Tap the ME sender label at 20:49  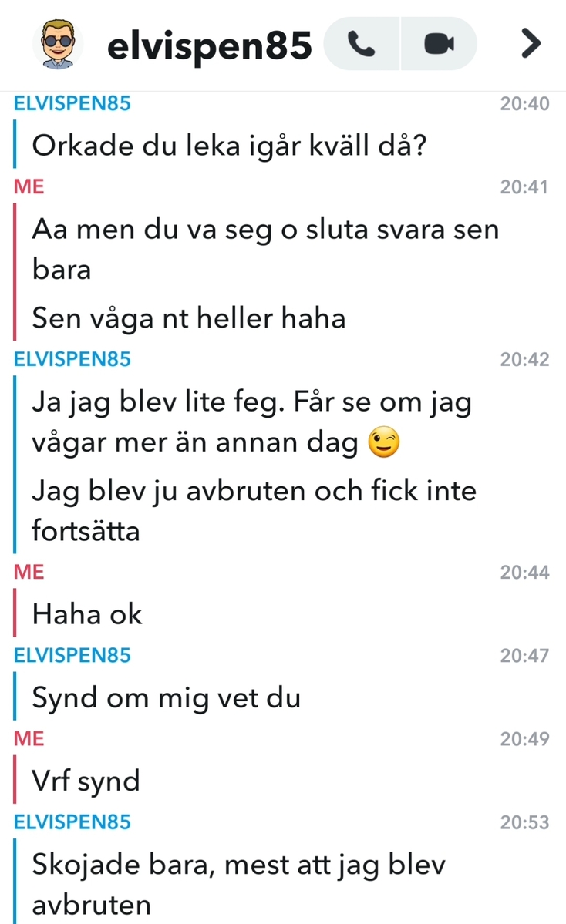[x=29, y=738]
